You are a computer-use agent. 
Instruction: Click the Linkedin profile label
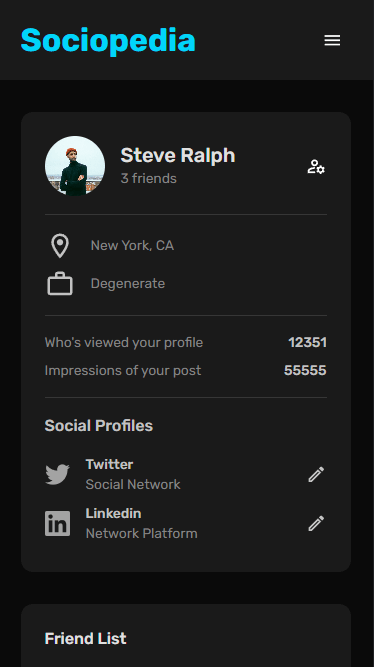(113, 513)
